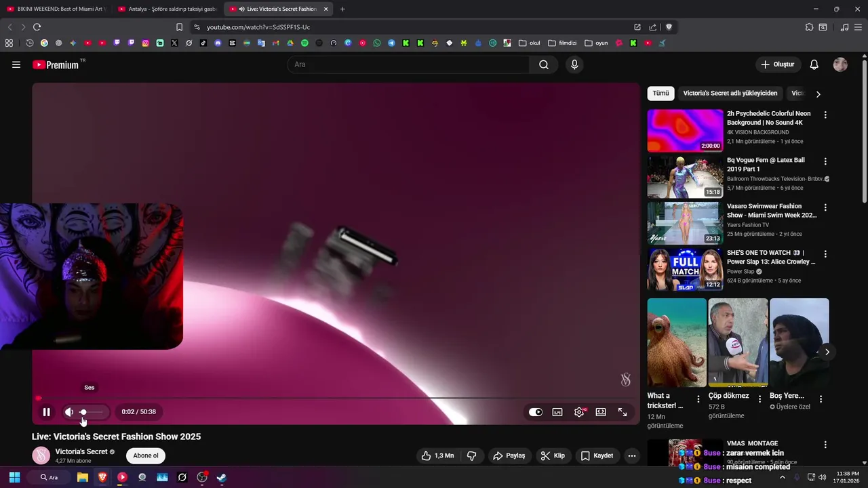Open the Bq Vogue Fem Latex Ball video
The height and width of the screenshot is (488, 868).
coord(685,176)
